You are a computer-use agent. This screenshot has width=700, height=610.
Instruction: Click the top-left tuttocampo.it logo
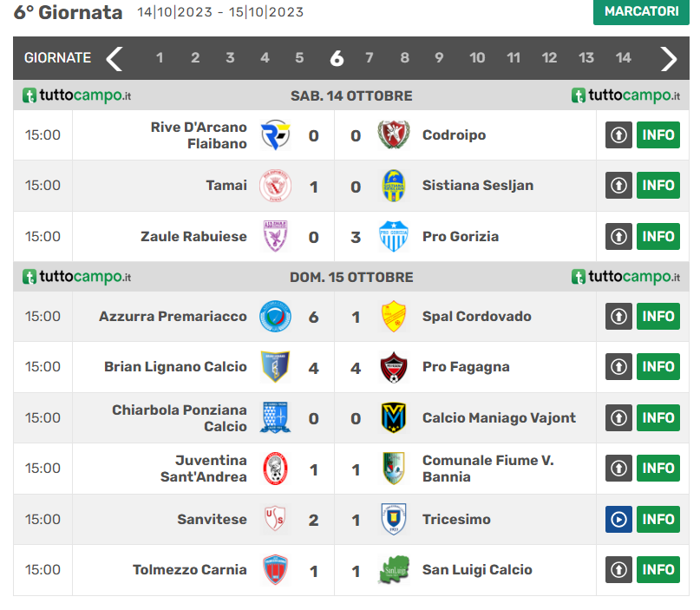point(77,95)
